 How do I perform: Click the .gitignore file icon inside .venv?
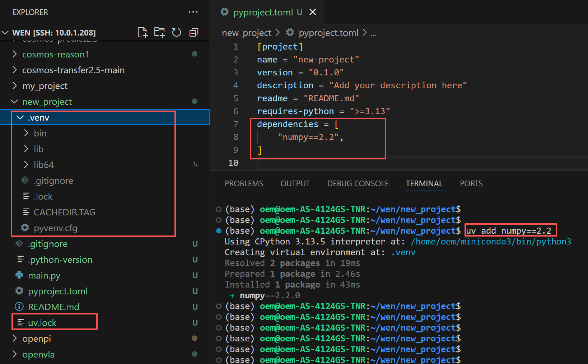coord(25,180)
